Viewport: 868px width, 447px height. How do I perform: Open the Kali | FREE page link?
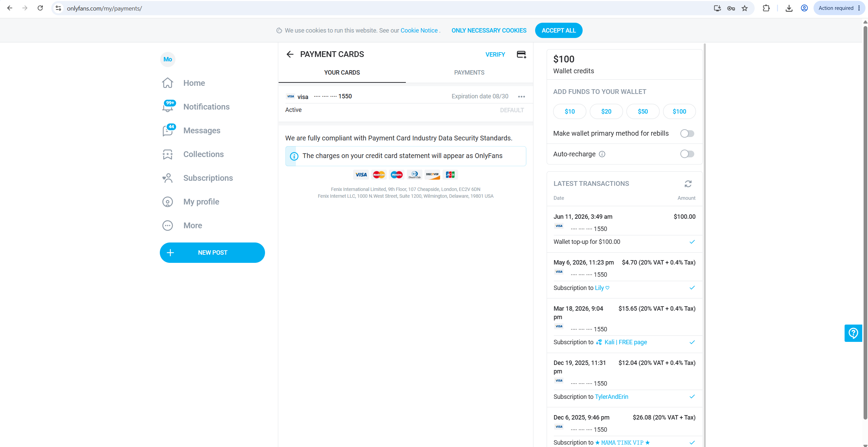click(x=622, y=342)
